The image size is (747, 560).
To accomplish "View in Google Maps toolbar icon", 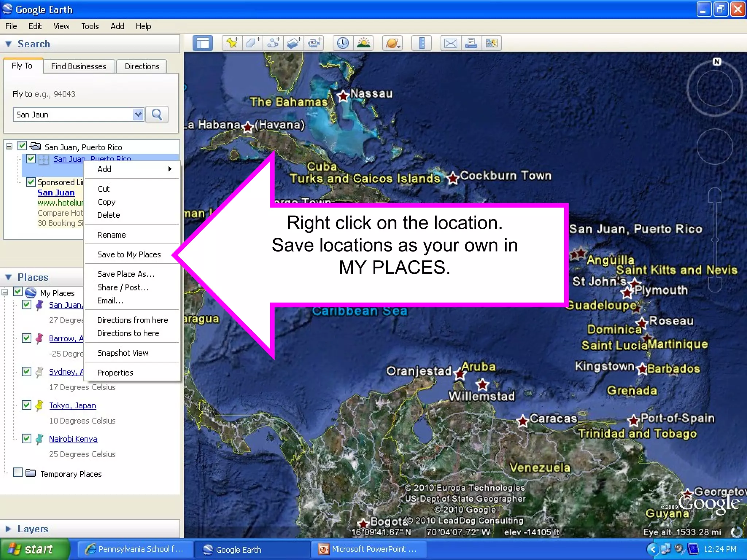I will 492,43.
